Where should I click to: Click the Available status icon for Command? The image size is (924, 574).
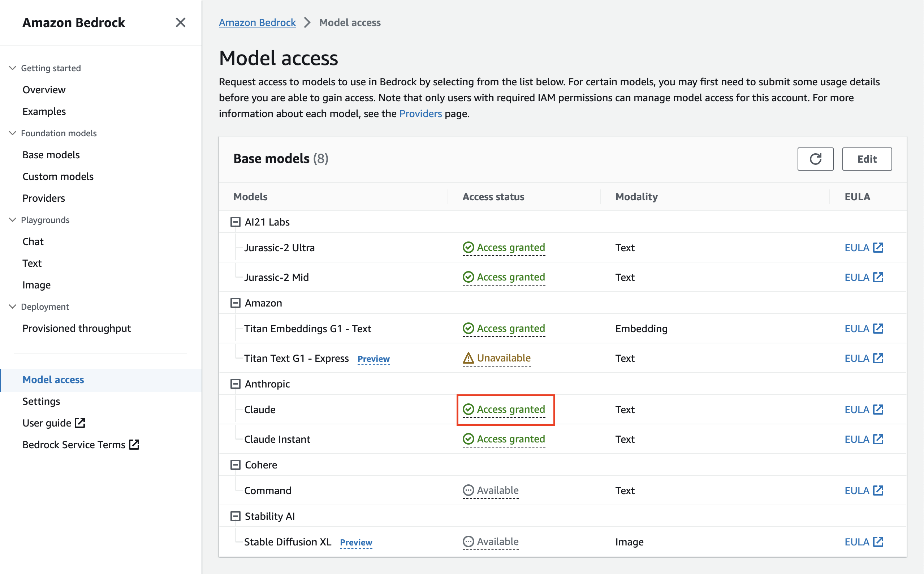tap(468, 490)
